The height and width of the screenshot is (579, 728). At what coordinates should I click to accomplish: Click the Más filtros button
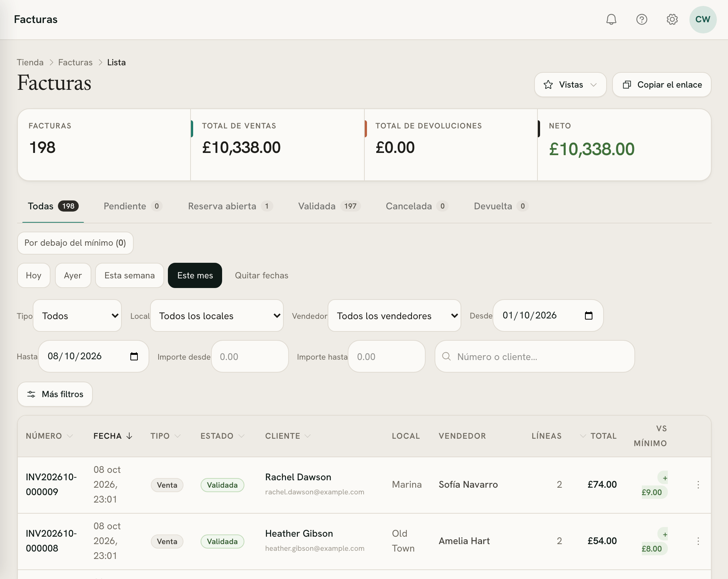click(55, 394)
